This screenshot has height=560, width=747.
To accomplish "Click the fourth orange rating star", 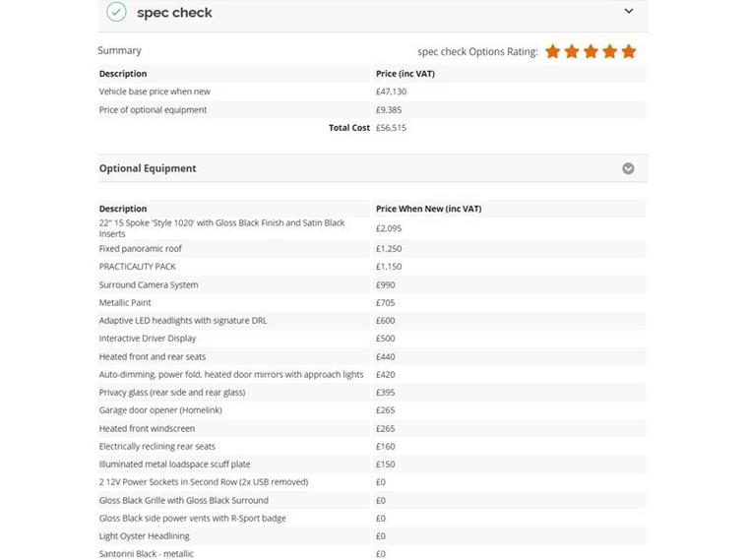I will click(x=610, y=51).
